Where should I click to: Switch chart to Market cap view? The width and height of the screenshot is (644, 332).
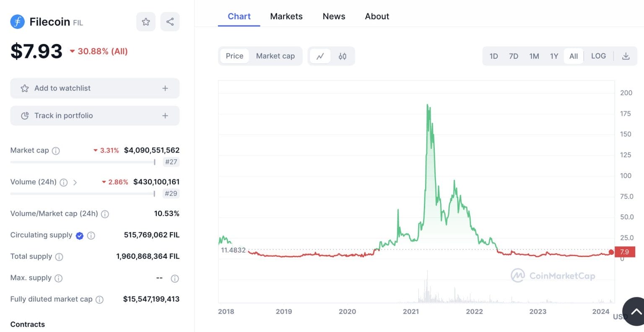tap(275, 56)
